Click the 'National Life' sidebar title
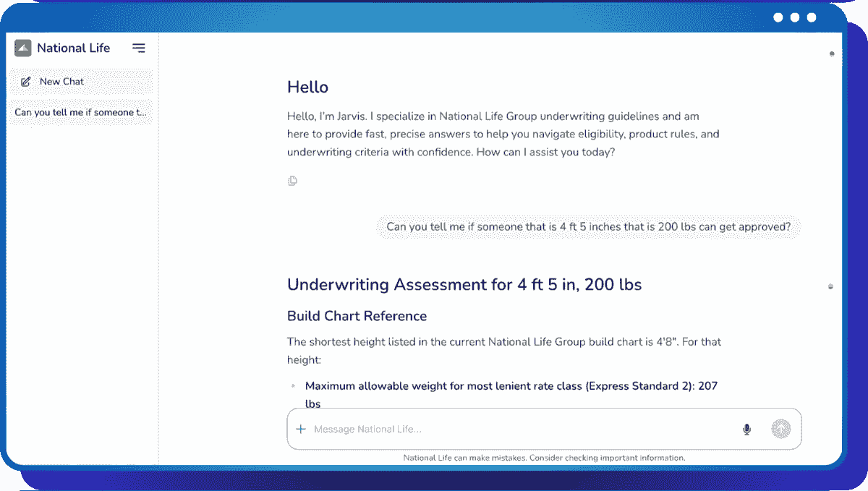The width and height of the screenshot is (868, 491). coord(74,48)
